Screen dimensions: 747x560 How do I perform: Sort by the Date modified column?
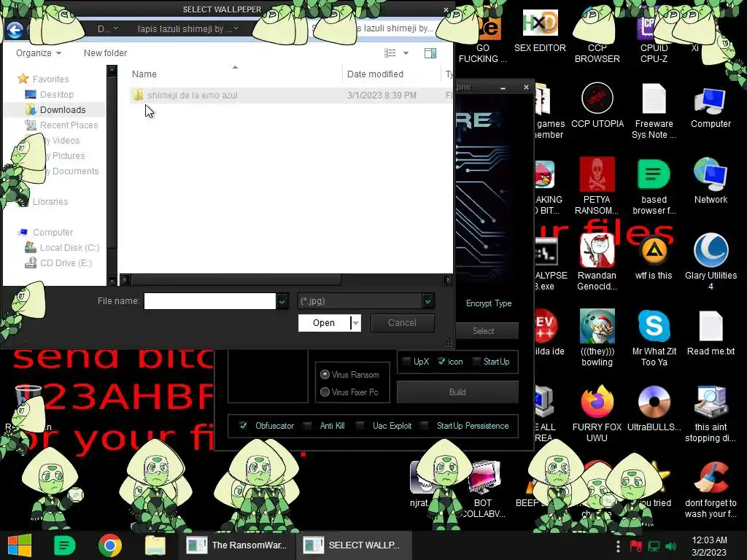375,74
